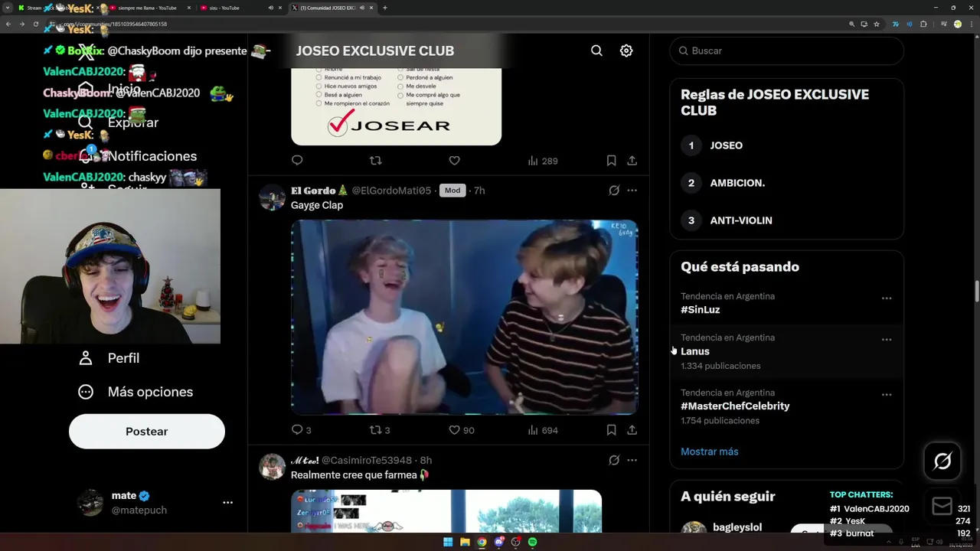Click the page vertical scrollbar
Screen dimensions: 980x551
[976, 291]
